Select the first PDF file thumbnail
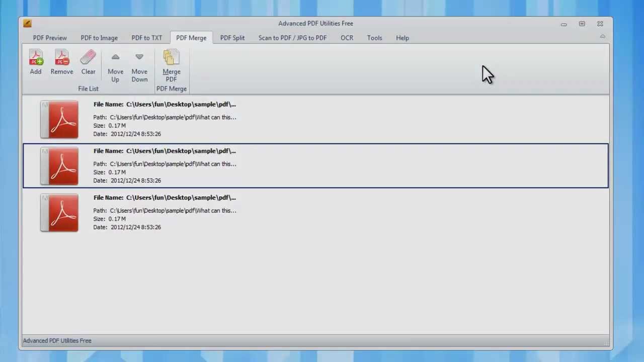Viewport: 644px width, 362px height. [59, 119]
